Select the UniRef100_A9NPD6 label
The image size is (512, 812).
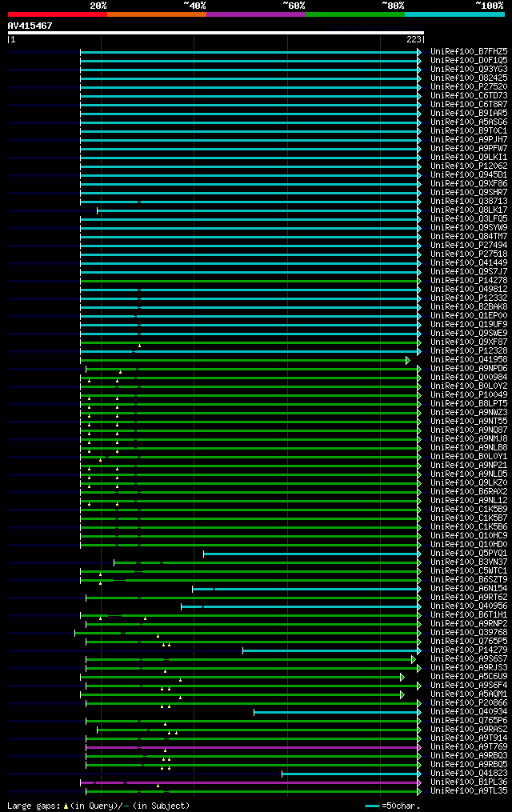pos(469,369)
